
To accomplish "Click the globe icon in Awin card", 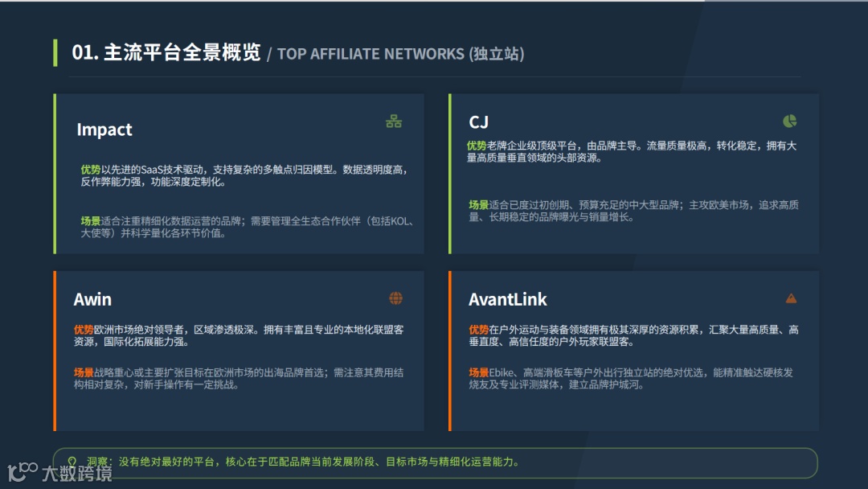I will [x=395, y=298].
